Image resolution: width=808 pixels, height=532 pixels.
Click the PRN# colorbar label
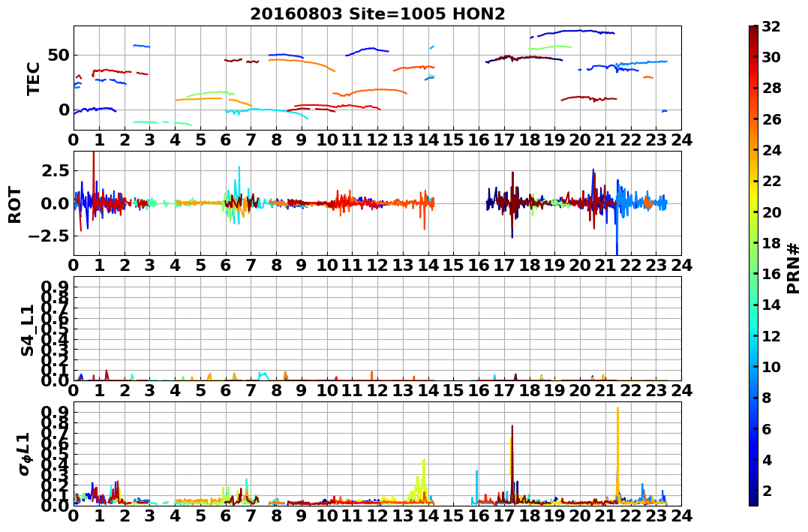point(794,268)
